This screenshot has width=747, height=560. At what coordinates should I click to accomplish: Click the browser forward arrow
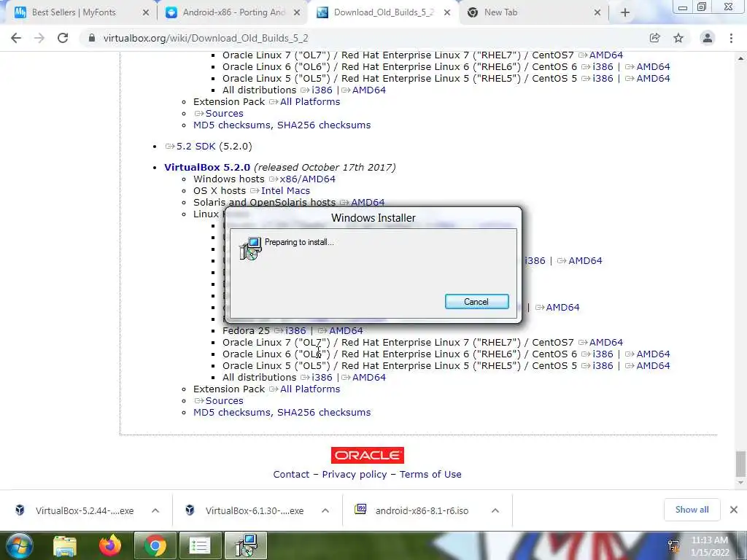point(39,38)
